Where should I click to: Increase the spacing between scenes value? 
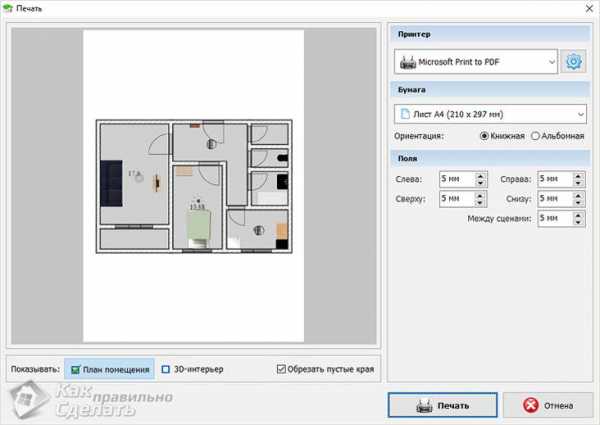coord(579,214)
